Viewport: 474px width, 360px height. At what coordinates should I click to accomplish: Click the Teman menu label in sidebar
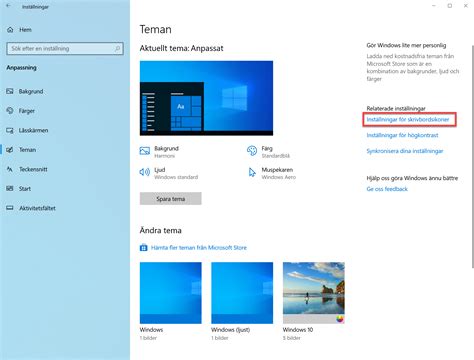pos(27,150)
